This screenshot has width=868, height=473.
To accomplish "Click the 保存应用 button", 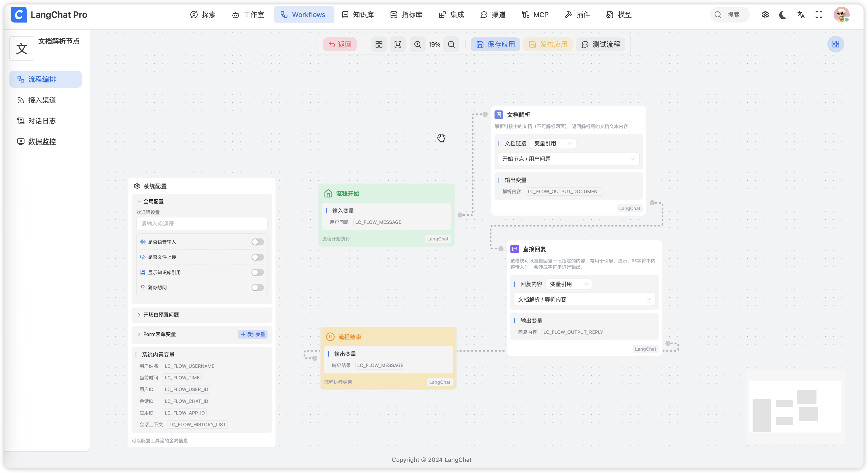I will coord(495,45).
